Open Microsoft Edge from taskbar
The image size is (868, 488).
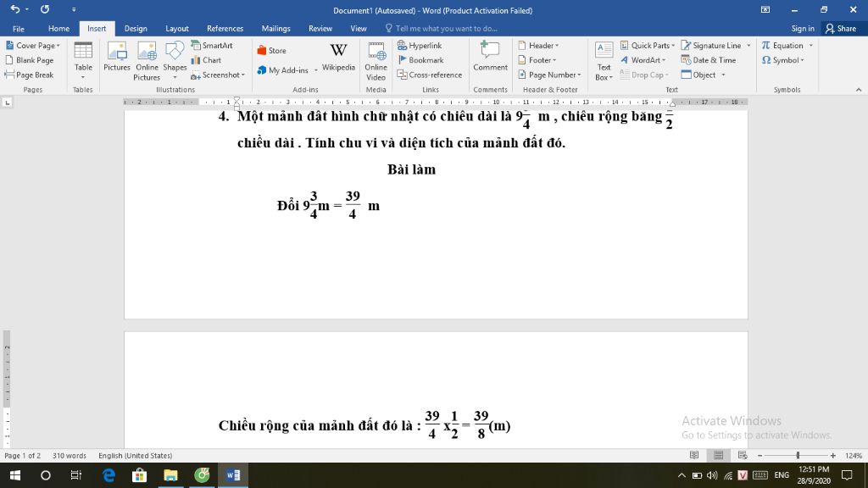(108, 475)
